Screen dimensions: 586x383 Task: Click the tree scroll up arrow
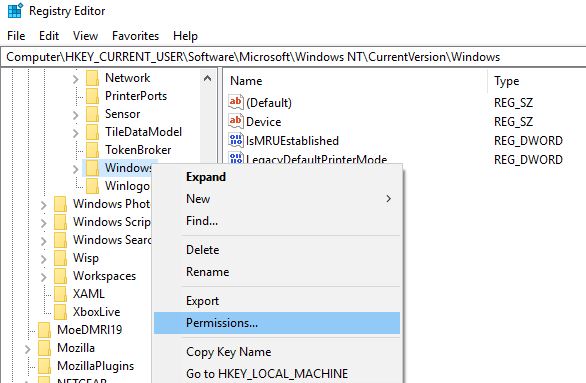pyautogui.click(x=207, y=78)
